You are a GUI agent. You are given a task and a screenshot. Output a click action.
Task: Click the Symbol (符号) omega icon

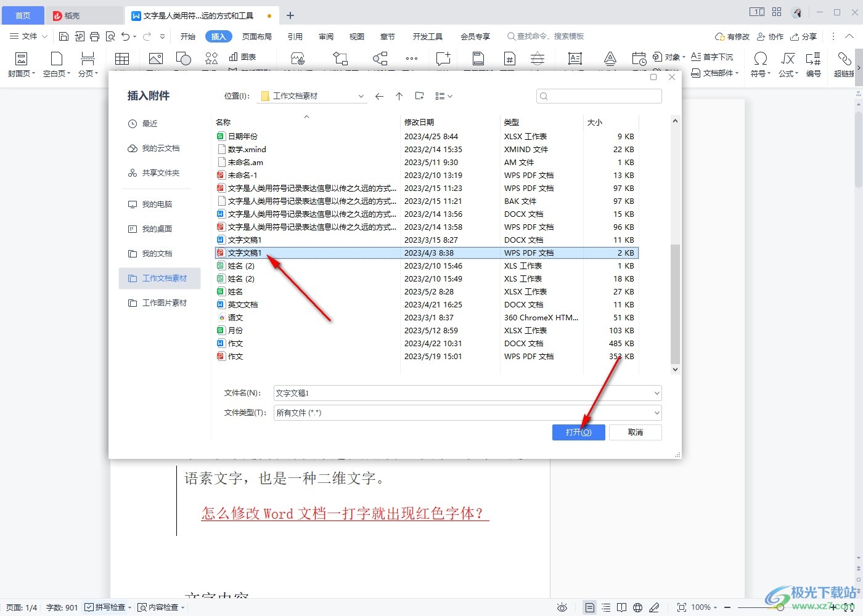pos(761,59)
